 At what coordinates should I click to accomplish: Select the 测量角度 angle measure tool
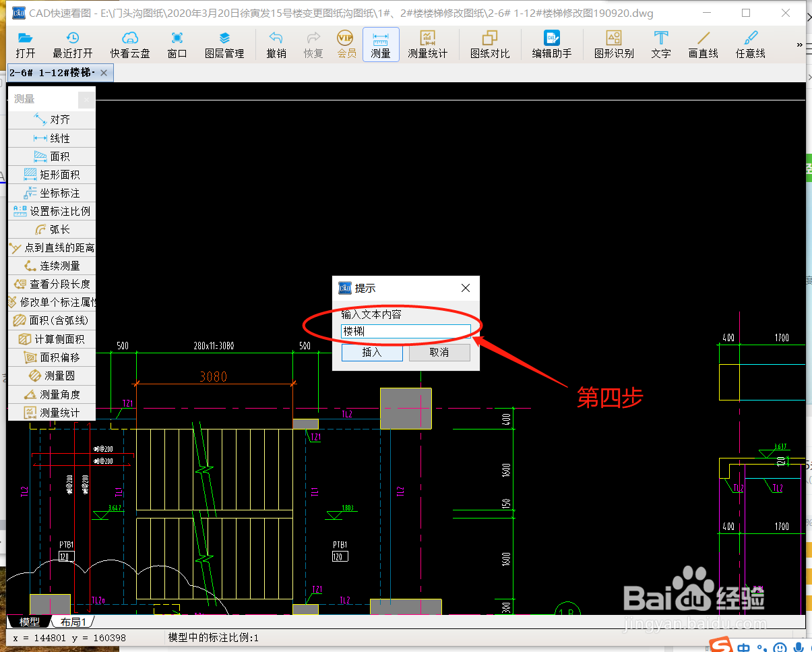[57, 394]
